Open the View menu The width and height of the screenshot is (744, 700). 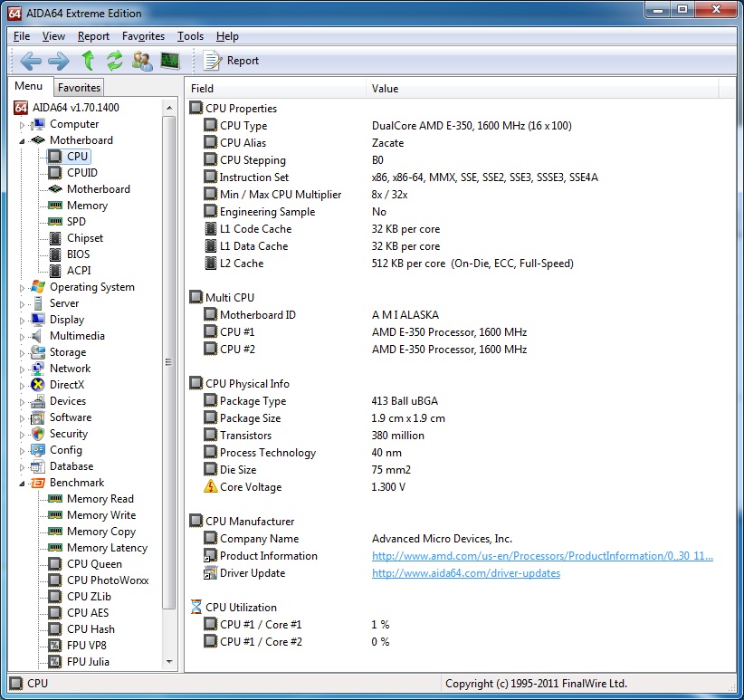coord(53,36)
